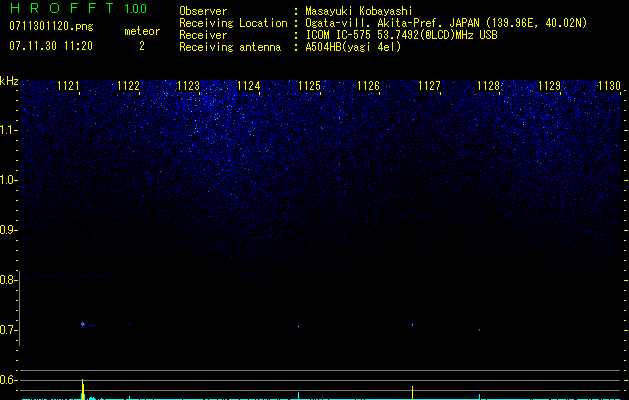Click the HROFFT program title
Screen dimensions: 629x400
[x=62, y=8]
